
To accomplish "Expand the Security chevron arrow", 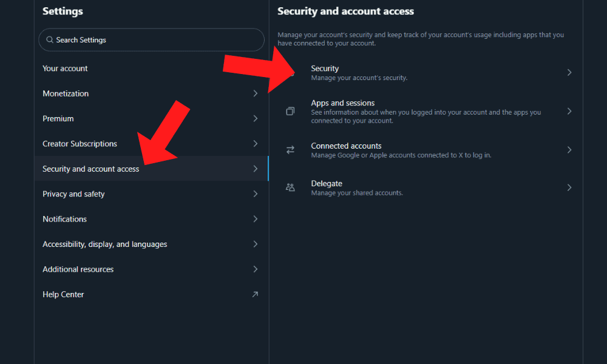I will (569, 72).
